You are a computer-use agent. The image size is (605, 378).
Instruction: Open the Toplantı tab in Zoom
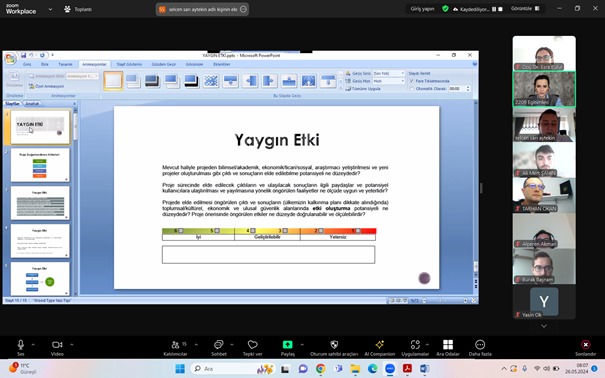pyautogui.click(x=78, y=9)
